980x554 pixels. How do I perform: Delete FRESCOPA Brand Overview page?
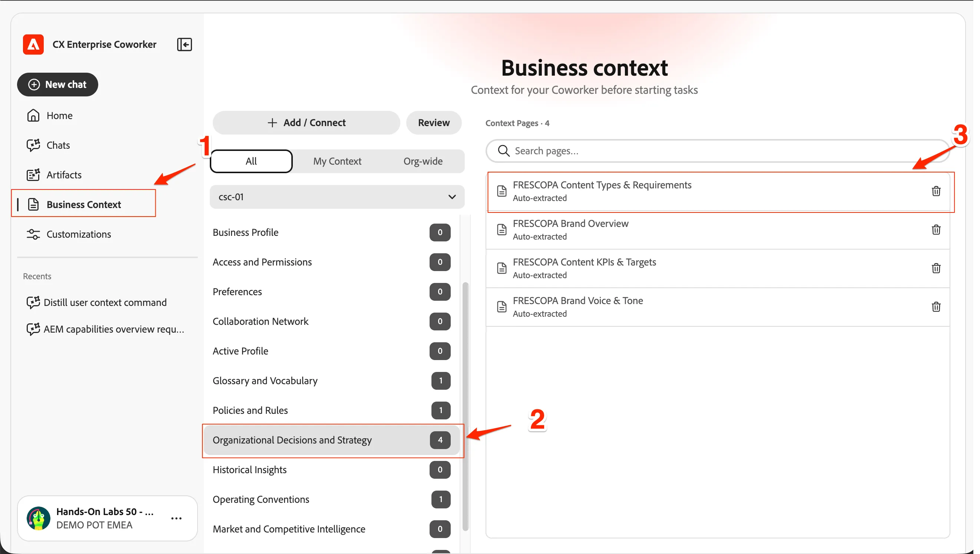click(x=936, y=230)
